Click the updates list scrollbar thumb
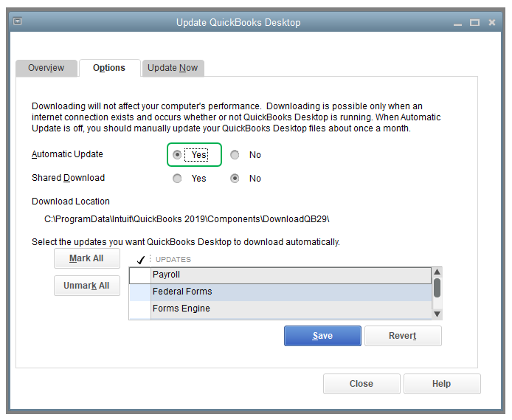 click(437, 288)
